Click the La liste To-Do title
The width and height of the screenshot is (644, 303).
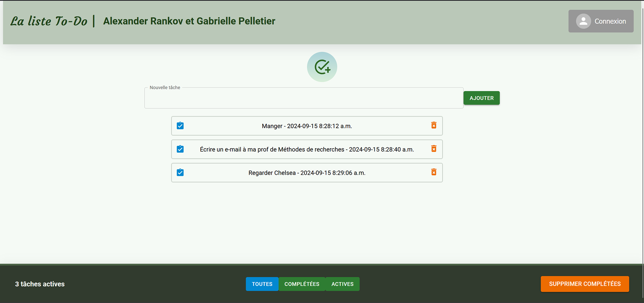click(x=49, y=21)
